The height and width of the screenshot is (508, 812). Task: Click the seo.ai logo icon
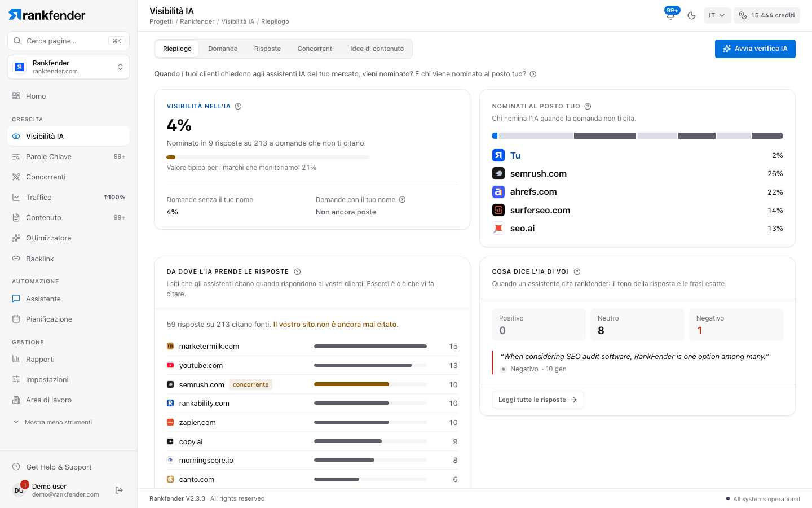[498, 228]
